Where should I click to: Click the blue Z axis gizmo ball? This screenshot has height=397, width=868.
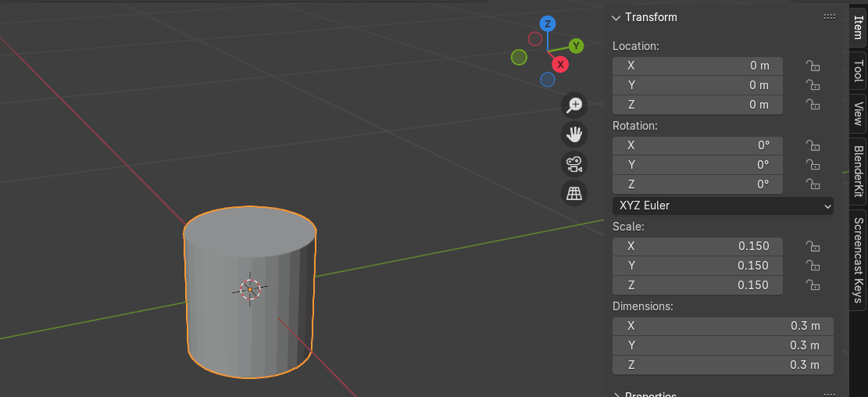point(548,23)
